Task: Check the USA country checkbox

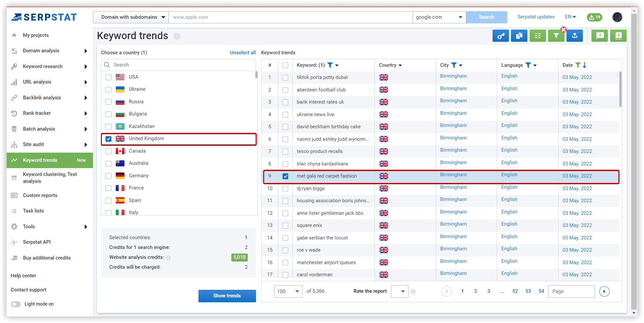Action: (x=108, y=77)
